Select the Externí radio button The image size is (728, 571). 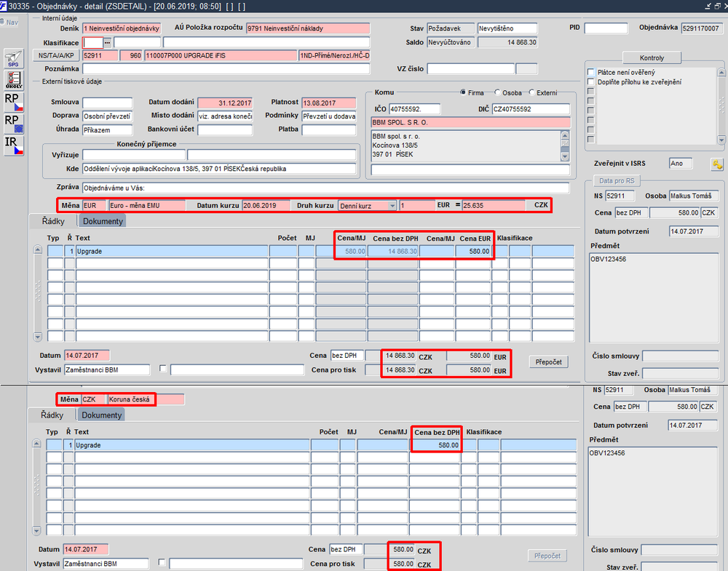click(x=532, y=92)
